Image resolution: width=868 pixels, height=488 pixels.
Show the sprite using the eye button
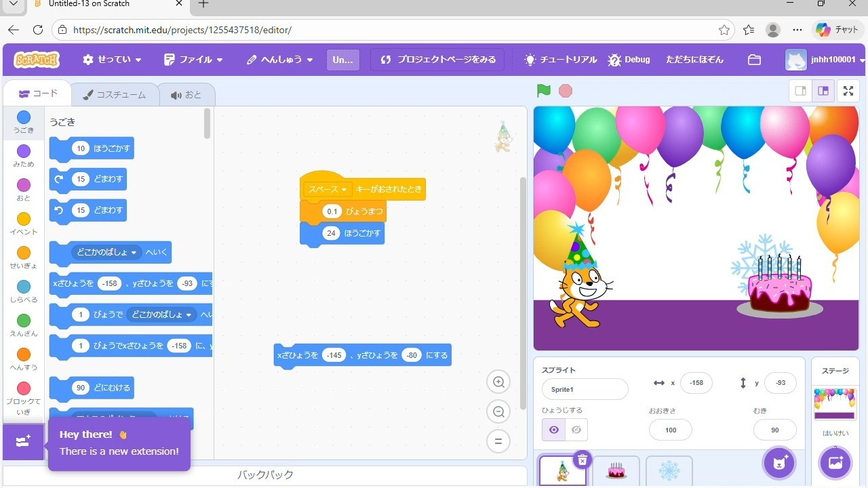554,430
